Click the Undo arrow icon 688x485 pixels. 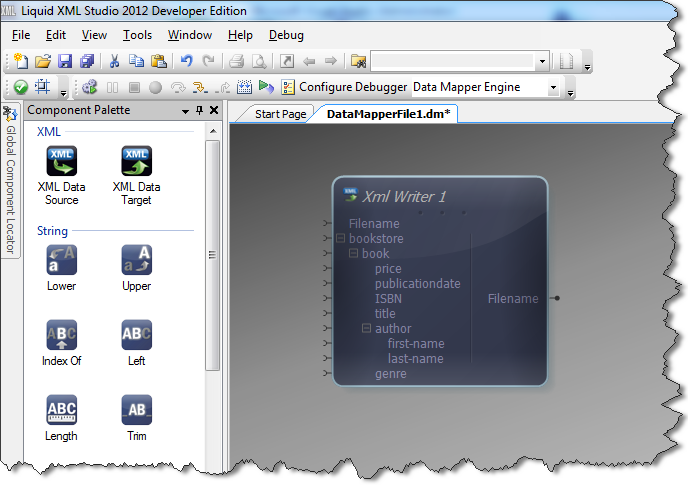[x=186, y=61]
